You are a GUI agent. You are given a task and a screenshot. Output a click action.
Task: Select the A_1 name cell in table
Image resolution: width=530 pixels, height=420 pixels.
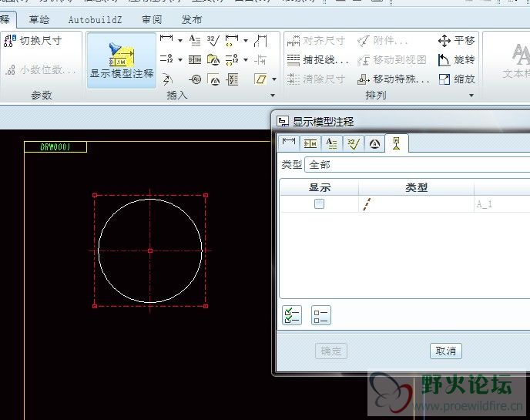(485, 204)
